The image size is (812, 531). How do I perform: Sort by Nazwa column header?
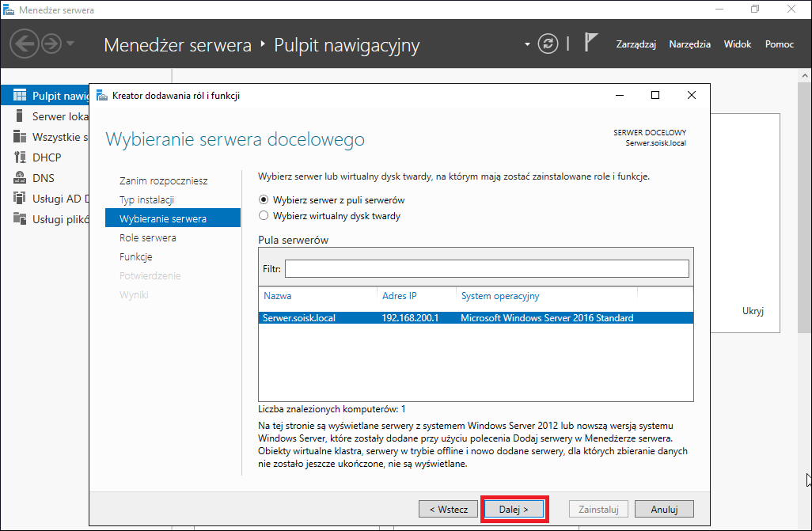point(278,296)
